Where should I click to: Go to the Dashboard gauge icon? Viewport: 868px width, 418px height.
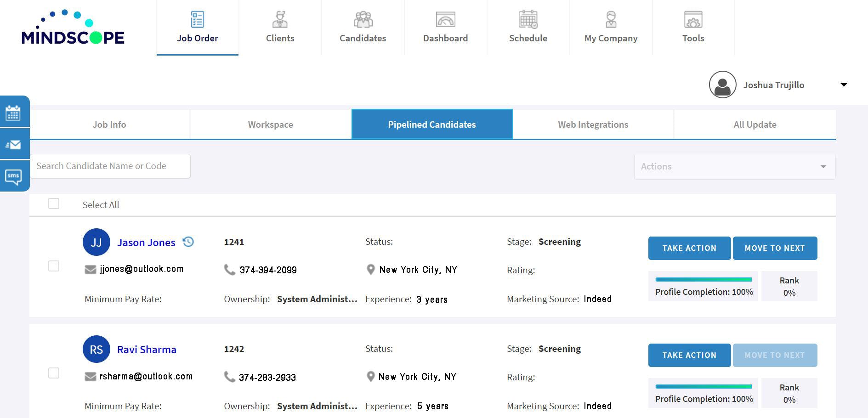pos(445,19)
